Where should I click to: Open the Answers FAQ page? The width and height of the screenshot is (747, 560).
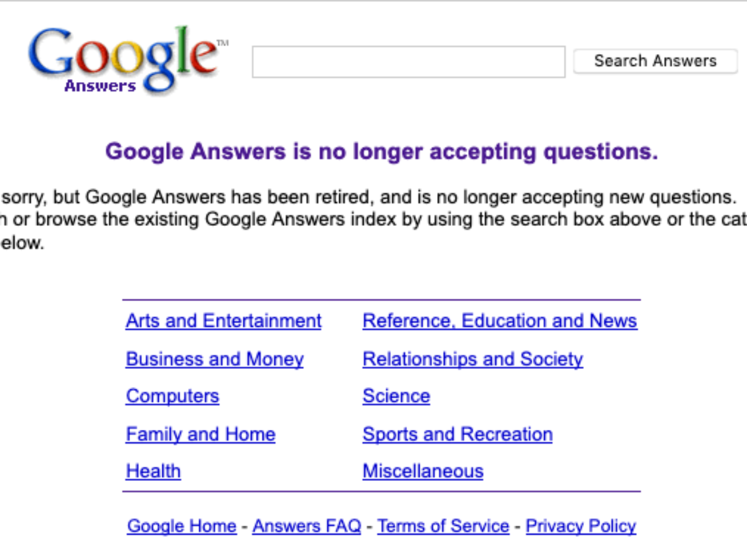[x=307, y=526]
